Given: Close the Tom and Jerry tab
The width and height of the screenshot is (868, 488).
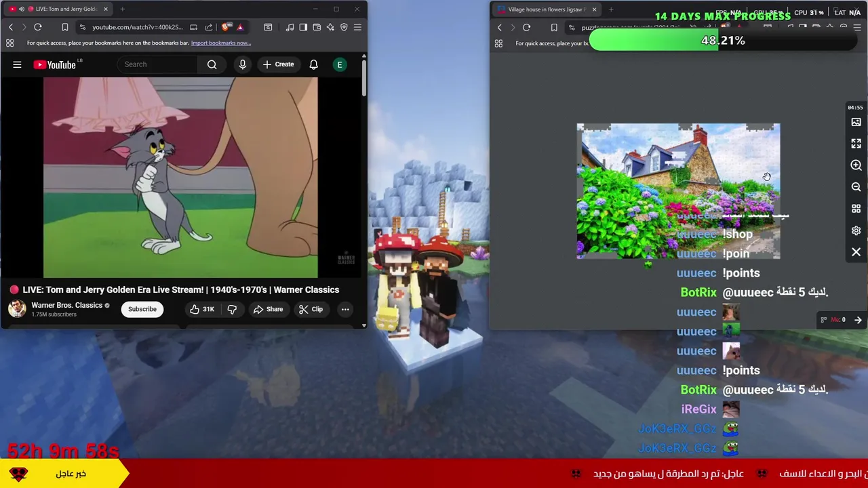Looking at the screenshot, I should pyautogui.click(x=106, y=9).
